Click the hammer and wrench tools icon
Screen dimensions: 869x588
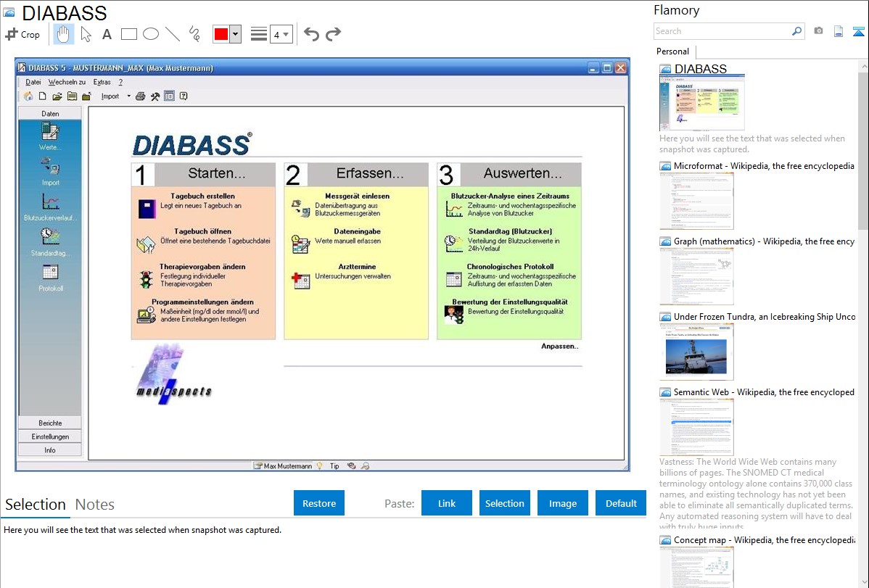pos(155,96)
